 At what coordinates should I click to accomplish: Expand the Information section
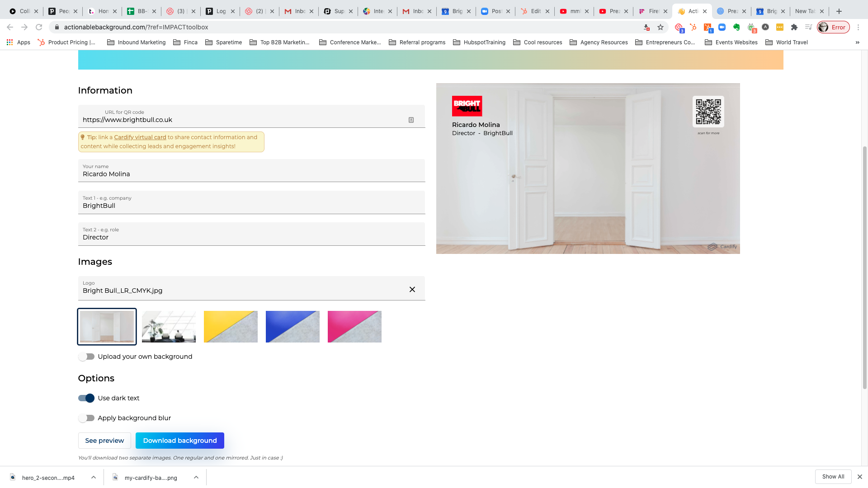tap(105, 90)
